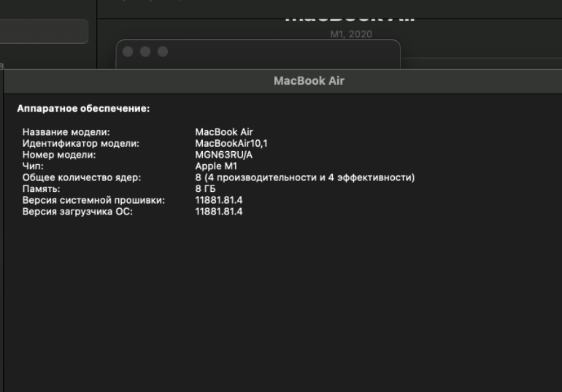Screen dimensions: 562x392
Task: Click the 'Версия загрузчика ОС:' label
Action: tap(77, 212)
